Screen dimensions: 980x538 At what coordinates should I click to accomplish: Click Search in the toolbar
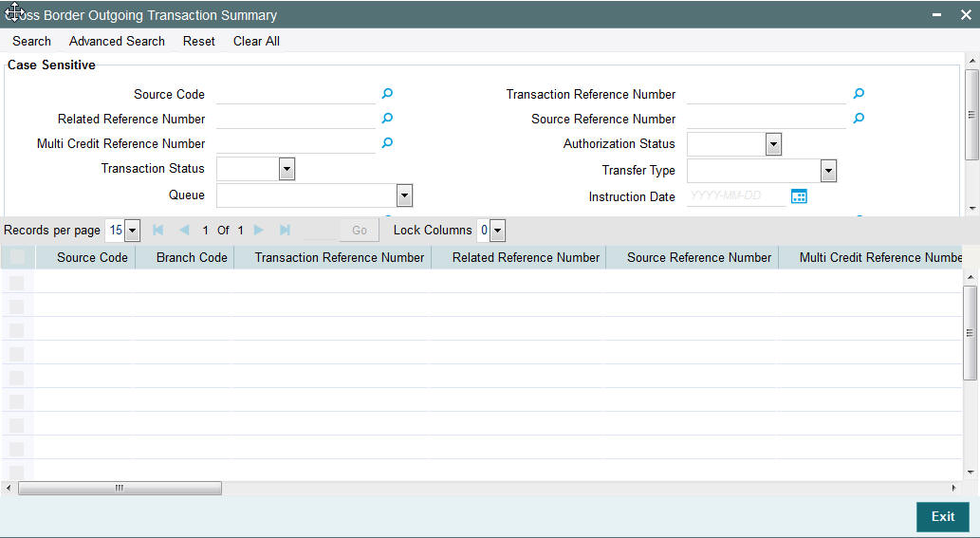[x=32, y=41]
